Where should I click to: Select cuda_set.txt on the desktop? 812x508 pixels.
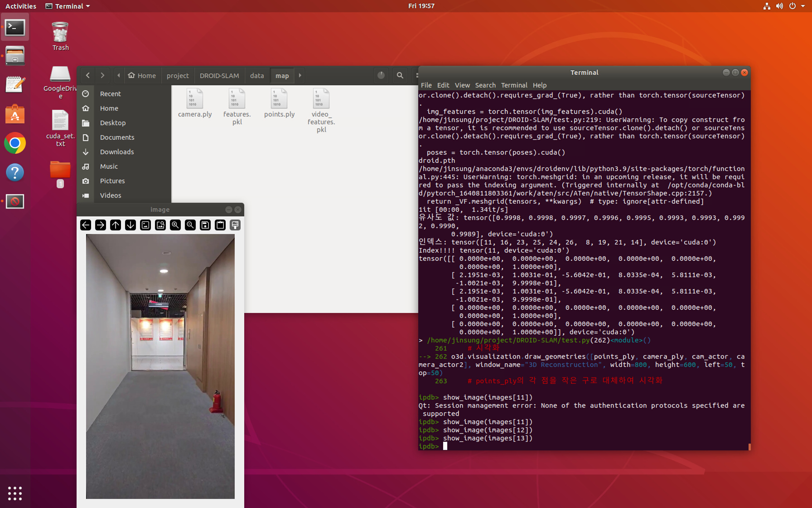60,128
